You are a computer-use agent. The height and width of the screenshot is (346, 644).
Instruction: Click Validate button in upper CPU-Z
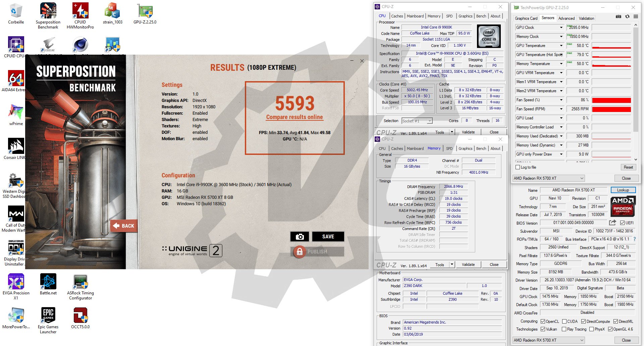(x=468, y=132)
